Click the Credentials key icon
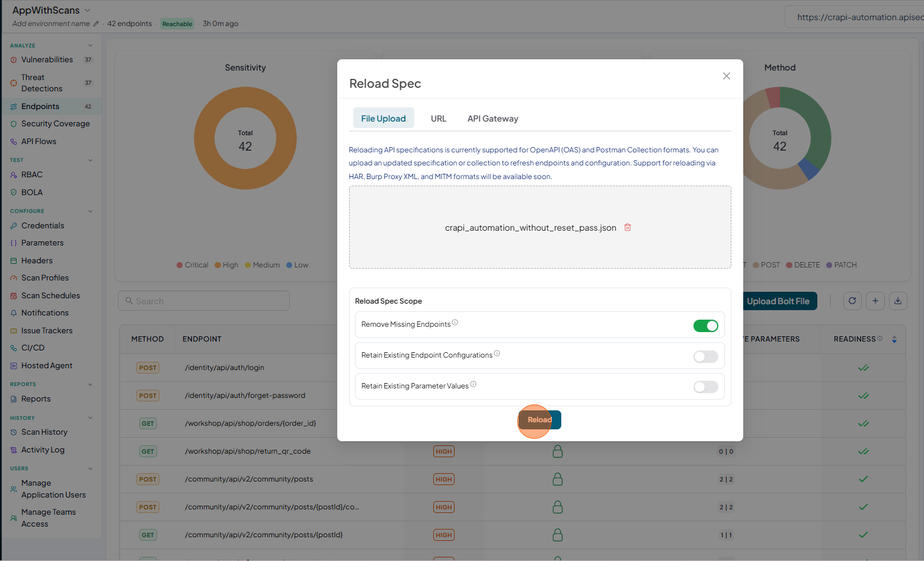The image size is (924, 561). point(14,226)
